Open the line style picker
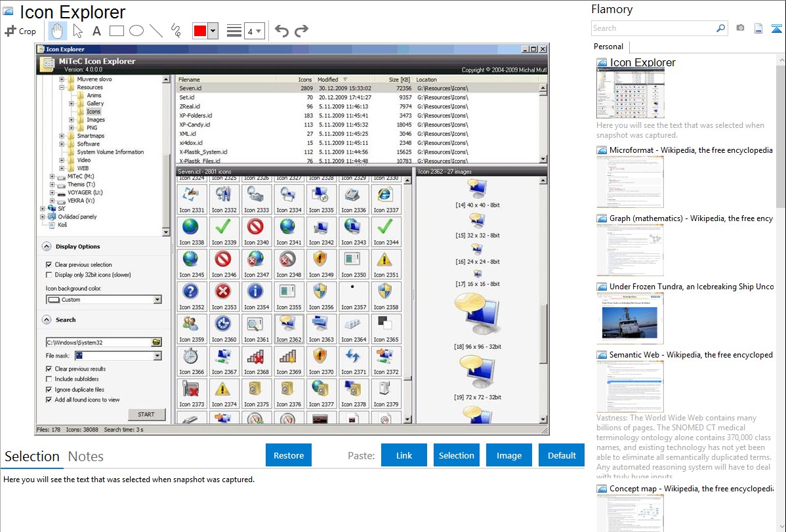 pos(234,31)
